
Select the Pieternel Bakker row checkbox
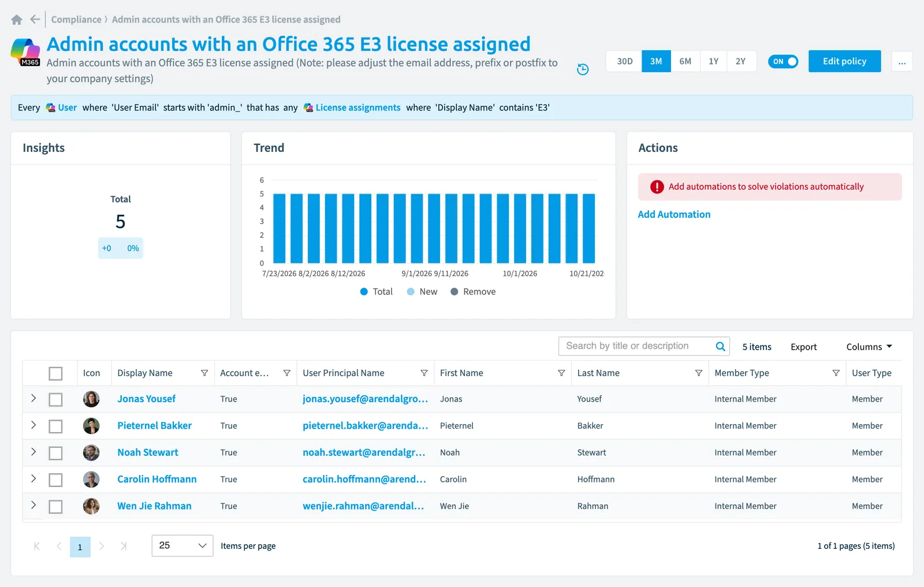point(55,426)
